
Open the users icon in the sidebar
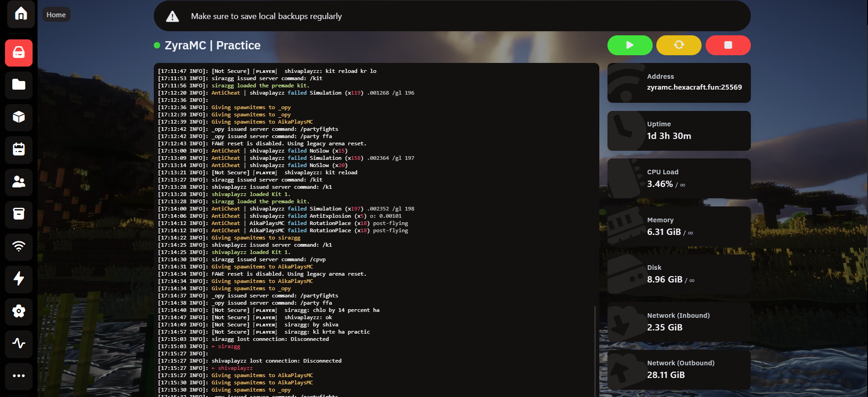[19, 182]
